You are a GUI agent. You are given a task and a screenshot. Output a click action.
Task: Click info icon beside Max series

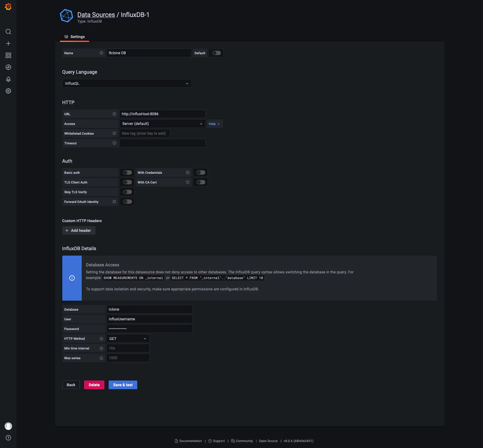pos(101,358)
